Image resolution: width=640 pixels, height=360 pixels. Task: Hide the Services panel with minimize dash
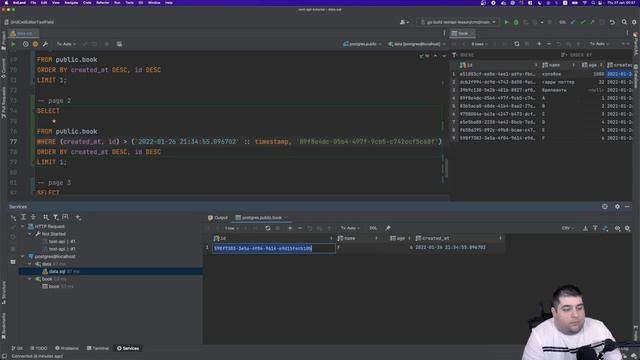click(x=627, y=207)
